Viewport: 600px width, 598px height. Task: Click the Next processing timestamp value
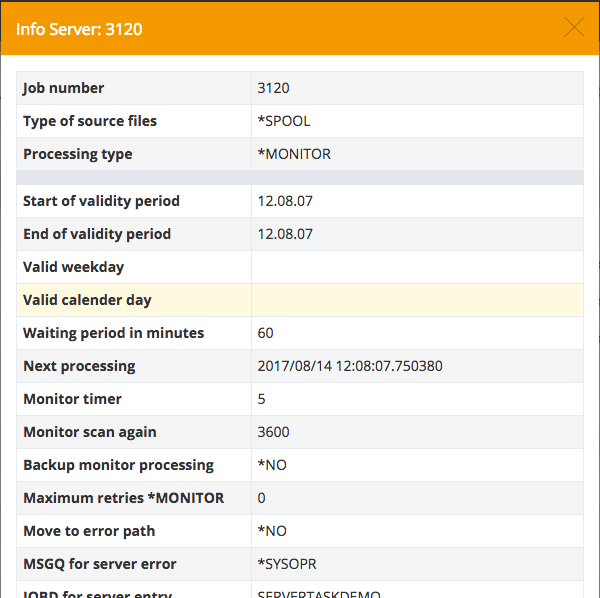[x=350, y=366]
